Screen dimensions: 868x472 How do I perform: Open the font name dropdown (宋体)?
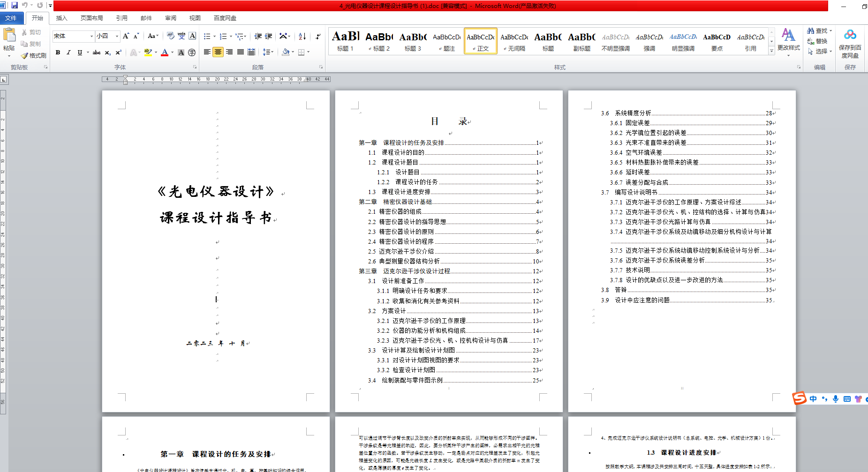coord(91,36)
